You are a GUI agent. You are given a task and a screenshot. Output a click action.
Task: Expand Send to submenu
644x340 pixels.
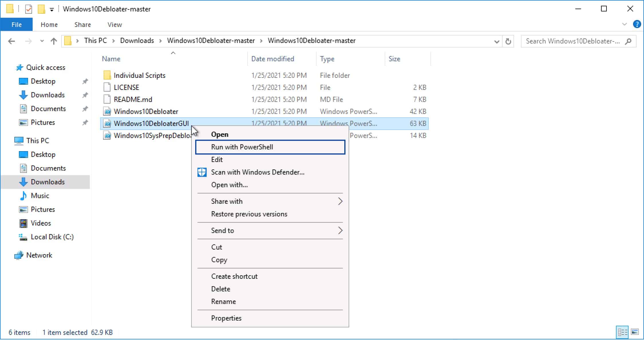point(270,231)
